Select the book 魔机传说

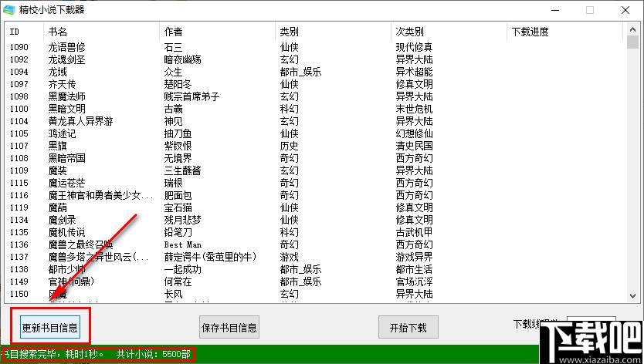click(66, 232)
